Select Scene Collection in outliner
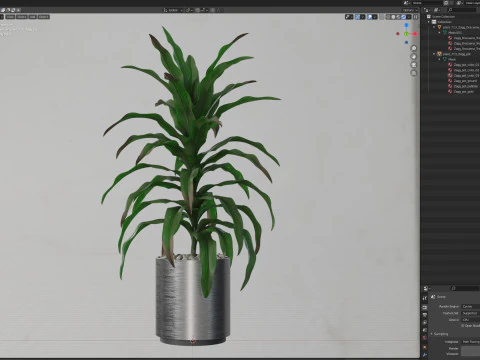This screenshot has width=480, height=360. tap(443, 17)
